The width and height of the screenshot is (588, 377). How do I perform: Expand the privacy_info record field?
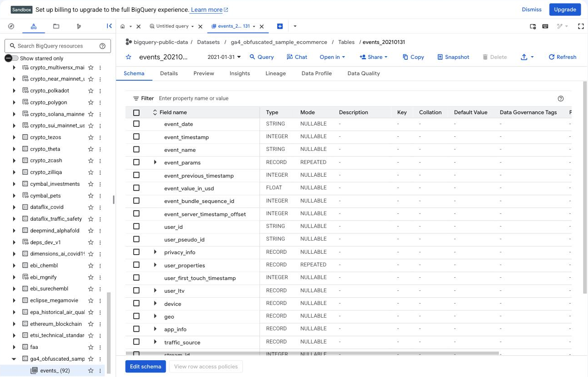[155, 252]
